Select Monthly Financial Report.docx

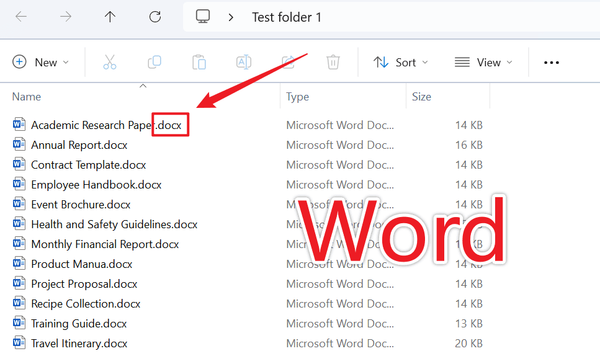coord(105,244)
